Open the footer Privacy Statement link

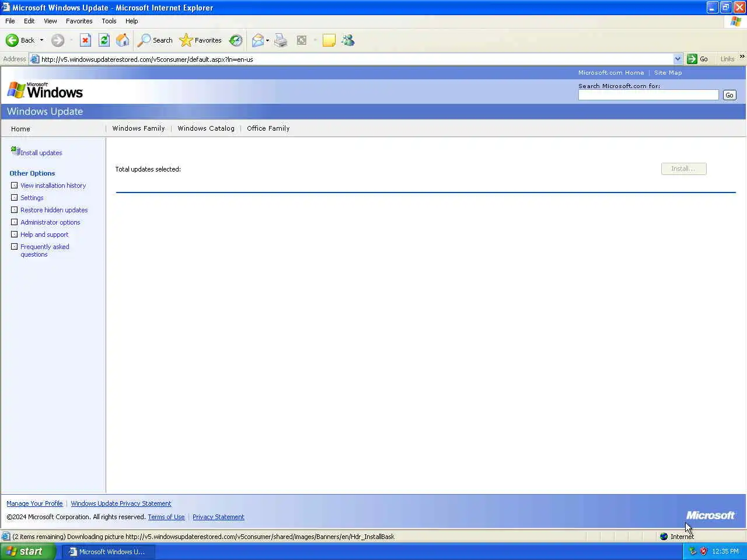click(x=218, y=517)
